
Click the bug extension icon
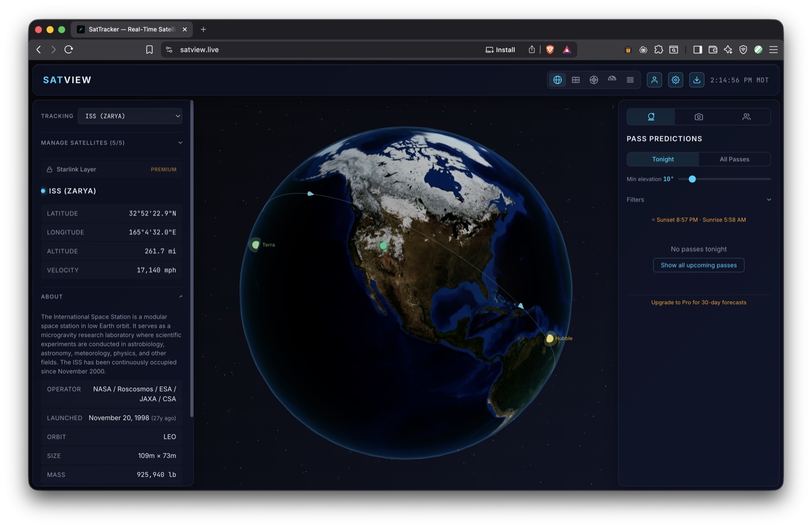[x=628, y=49]
